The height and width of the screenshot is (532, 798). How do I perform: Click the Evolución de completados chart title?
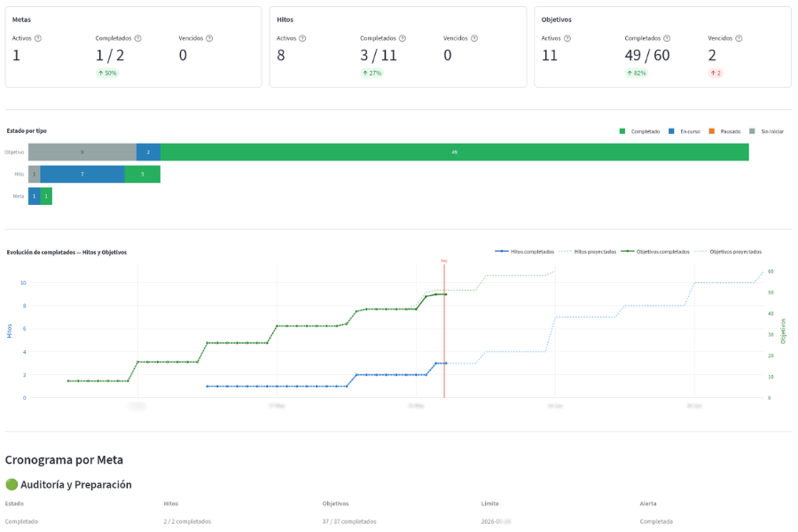click(66, 252)
